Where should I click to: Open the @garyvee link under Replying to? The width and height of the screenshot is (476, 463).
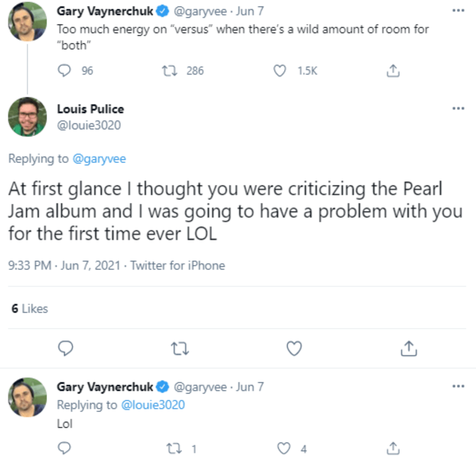tap(99, 159)
